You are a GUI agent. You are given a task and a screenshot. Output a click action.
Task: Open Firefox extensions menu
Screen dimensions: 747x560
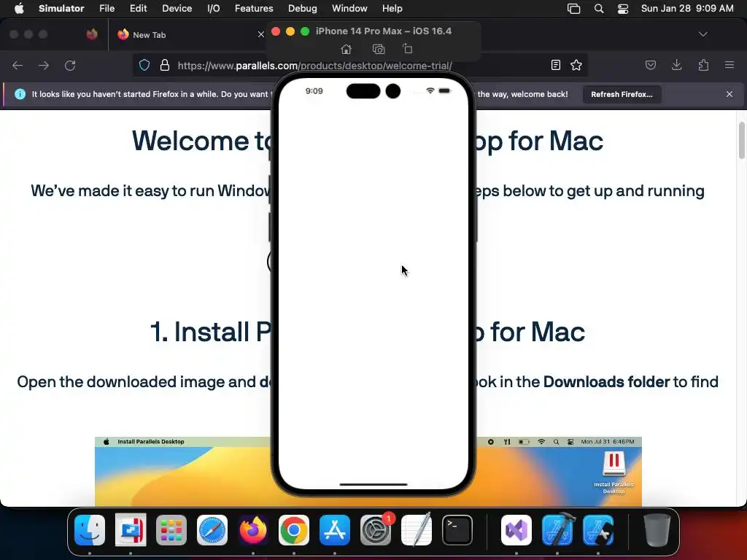coord(703,65)
